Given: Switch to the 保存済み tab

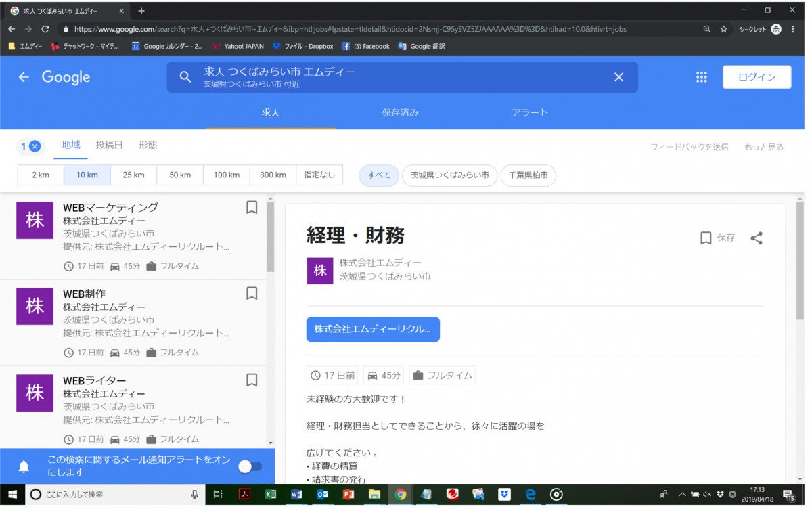Looking at the screenshot, I should click(400, 112).
